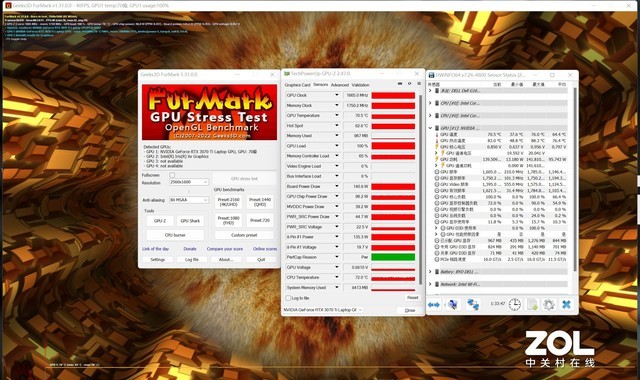The image size is (640, 380).
Task: Collapse the GPU [#1] NVIDIA node in HWiNFO
Action: (430, 128)
